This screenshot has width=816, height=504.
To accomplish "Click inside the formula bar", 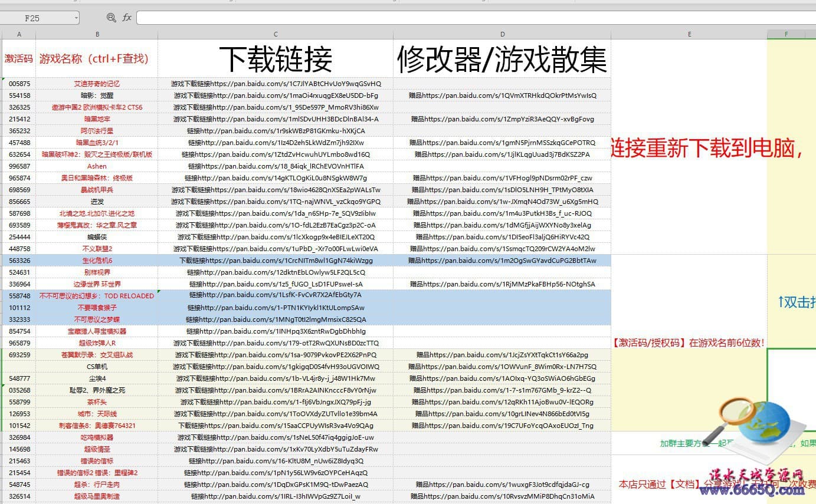I will click(476, 18).
